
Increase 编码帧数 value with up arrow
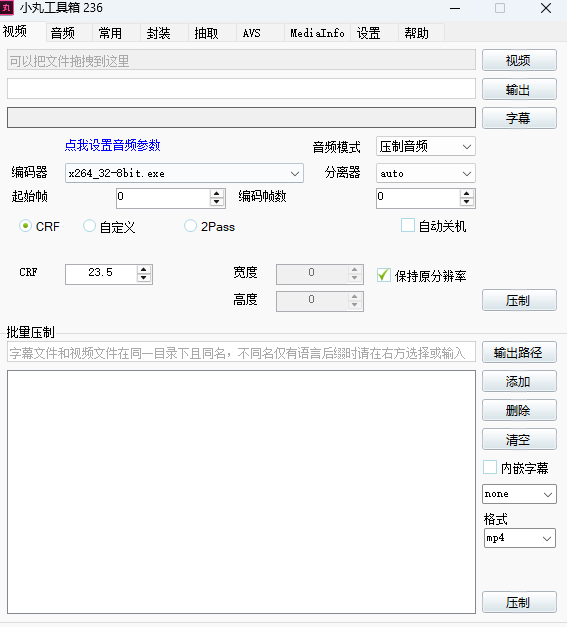click(x=466, y=194)
